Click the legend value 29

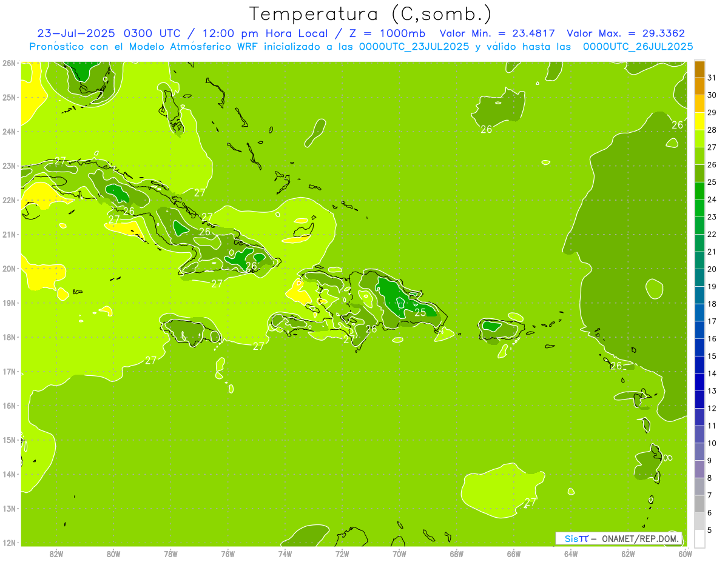pyautogui.click(x=712, y=113)
